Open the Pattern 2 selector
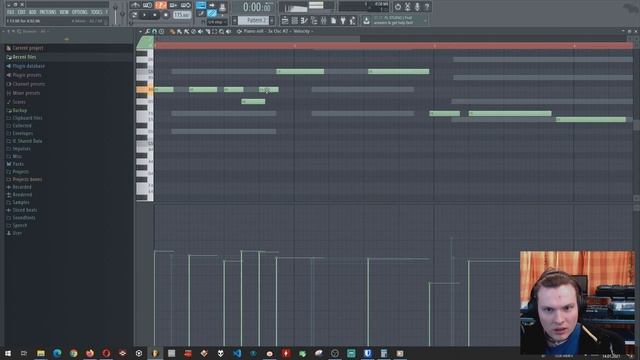The height and width of the screenshot is (360, 640). tap(253, 20)
